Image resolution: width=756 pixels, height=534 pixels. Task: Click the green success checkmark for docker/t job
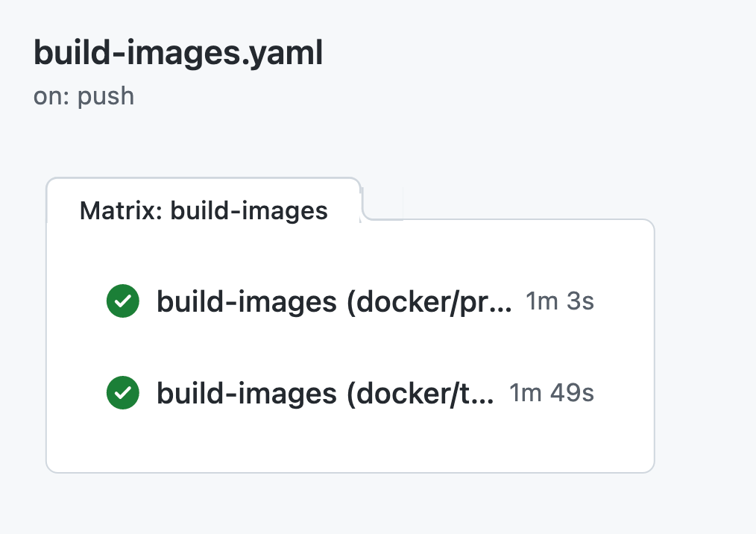point(123,393)
